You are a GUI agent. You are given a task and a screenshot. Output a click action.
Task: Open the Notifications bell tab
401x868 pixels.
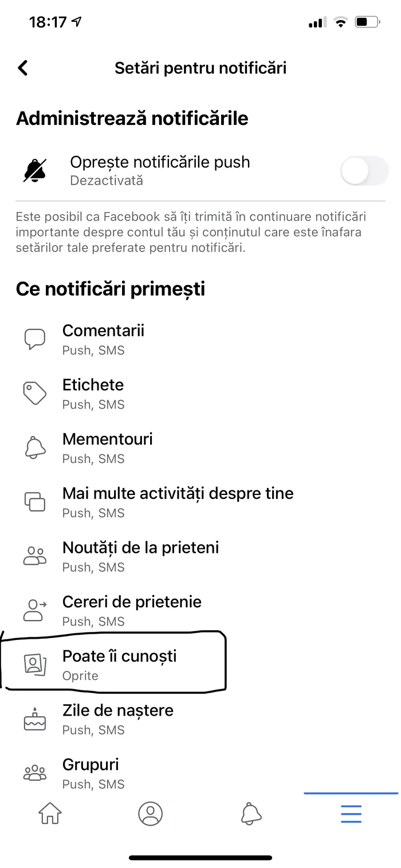click(x=250, y=814)
